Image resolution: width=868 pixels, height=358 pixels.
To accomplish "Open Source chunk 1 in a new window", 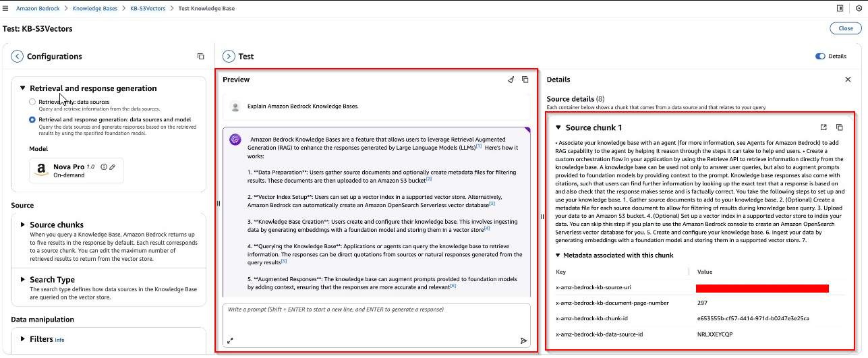I will coord(823,127).
